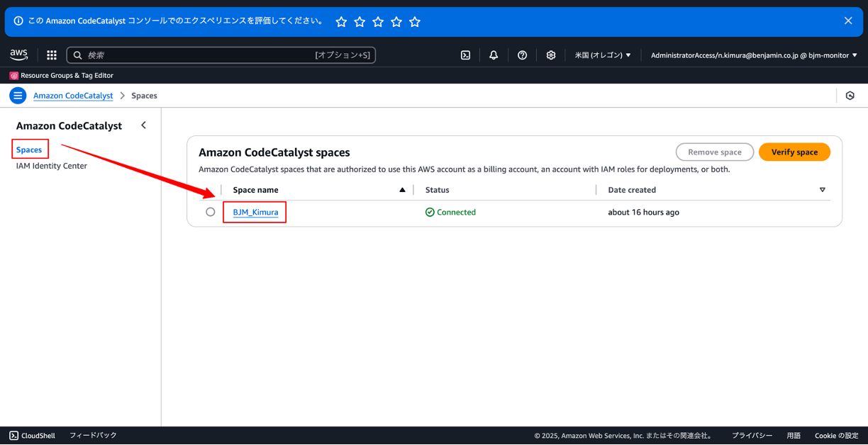Screen dimensions: 868x445
Task: Open the region selector showing 米国 (オレゴン)
Action: point(602,55)
